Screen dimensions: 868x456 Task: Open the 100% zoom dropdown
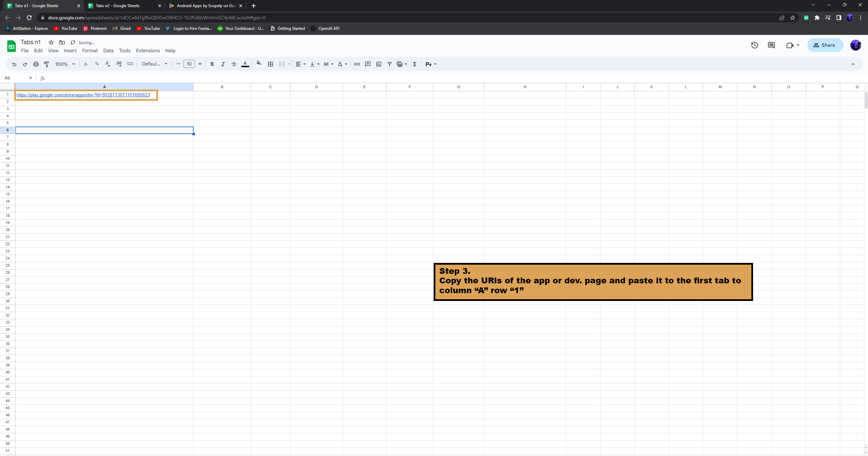pyautogui.click(x=65, y=64)
